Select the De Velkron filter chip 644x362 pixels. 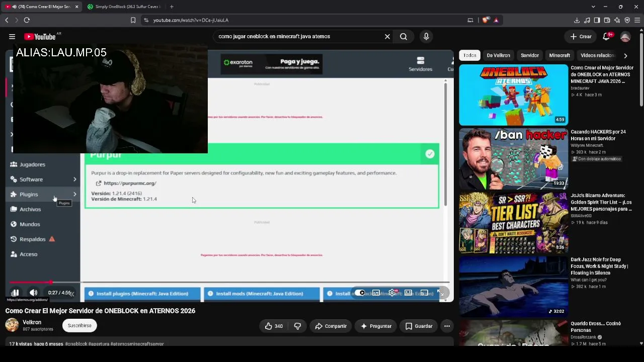point(499,55)
